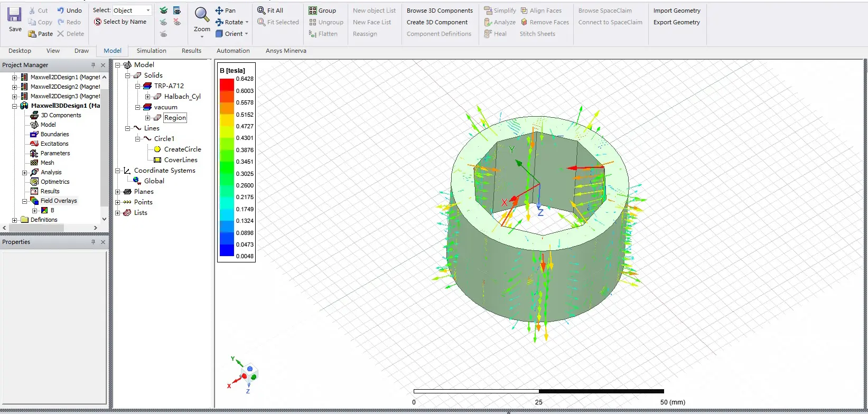Select the Pan view tool
The width and height of the screenshot is (868, 414).
click(x=219, y=11)
